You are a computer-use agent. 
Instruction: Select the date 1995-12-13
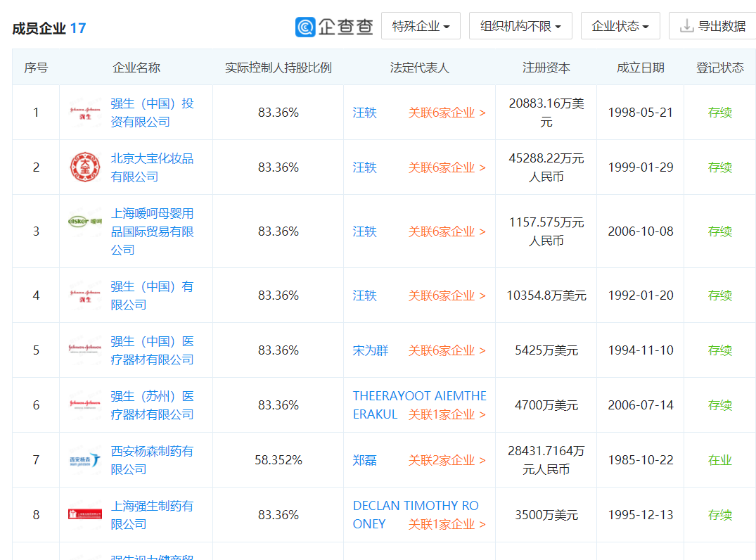pos(640,515)
